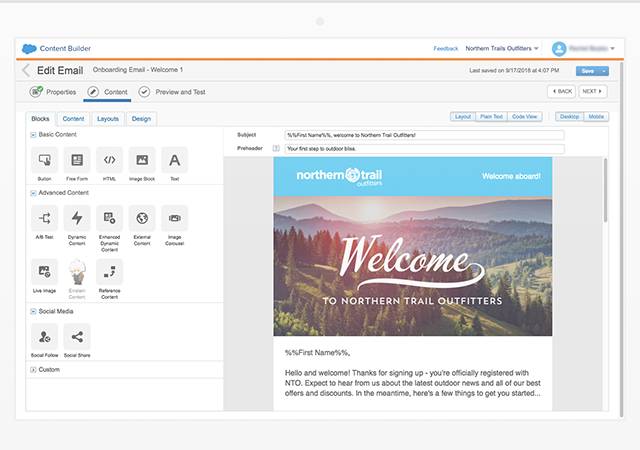The width and height of the screenshot is (640, 450).
Task: Switch to Code View
Action: pyautogui.click(x=524, y=117)
